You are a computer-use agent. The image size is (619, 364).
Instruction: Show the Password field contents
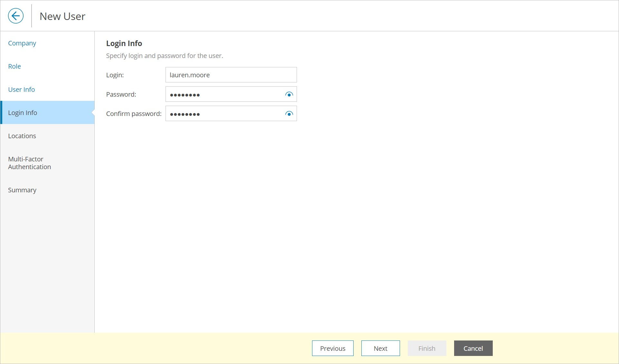289,94
